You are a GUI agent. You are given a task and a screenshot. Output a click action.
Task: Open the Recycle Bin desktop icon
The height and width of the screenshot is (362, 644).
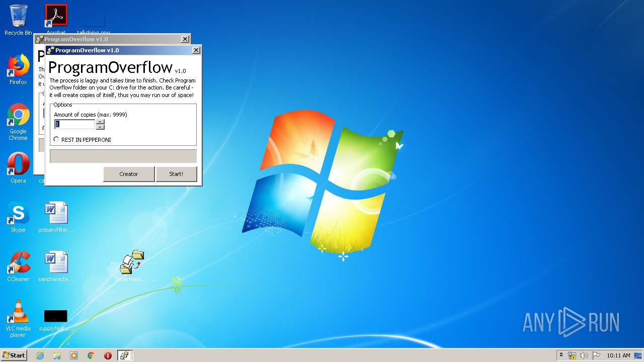pos(18,20)
